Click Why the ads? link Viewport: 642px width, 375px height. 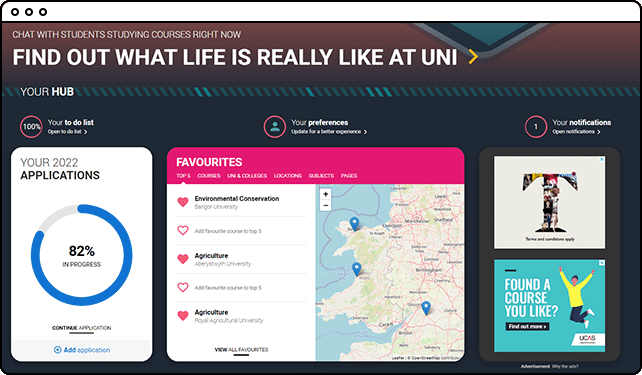pos(565,366)
